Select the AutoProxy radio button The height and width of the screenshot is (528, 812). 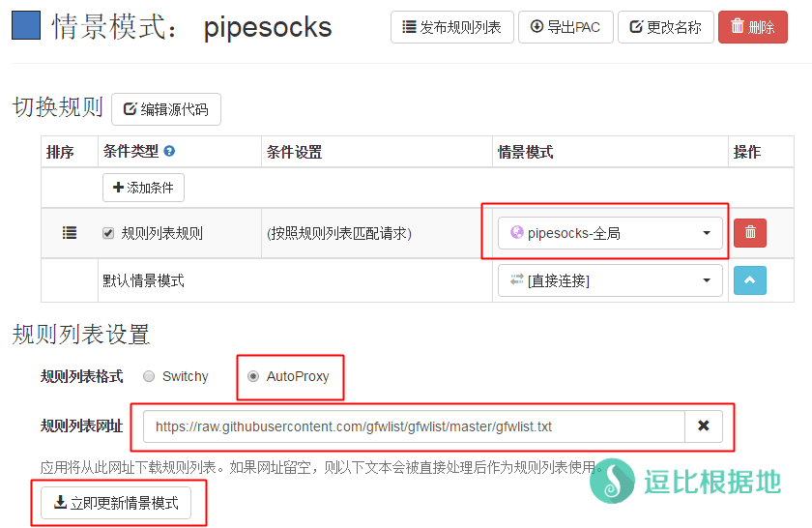[x=253, y=376]
